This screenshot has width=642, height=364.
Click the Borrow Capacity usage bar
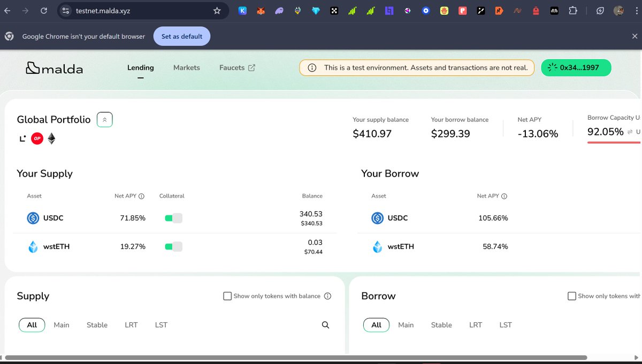pos(614,143)
